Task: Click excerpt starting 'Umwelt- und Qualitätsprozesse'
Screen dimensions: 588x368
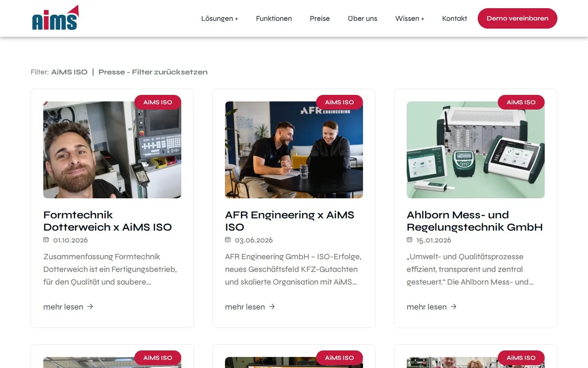Action: 470,269
